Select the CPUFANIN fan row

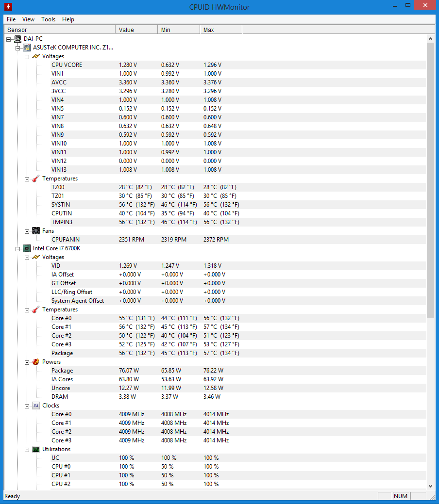point(238,240)
